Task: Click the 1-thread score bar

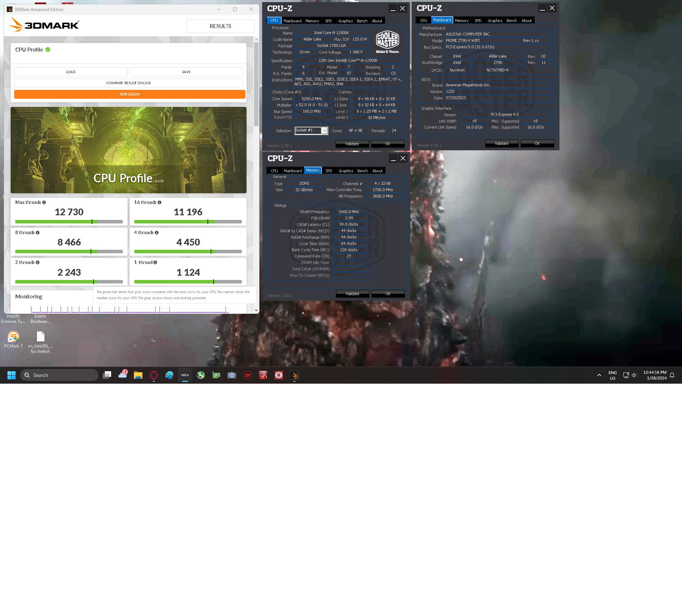Action: point(188,282)
